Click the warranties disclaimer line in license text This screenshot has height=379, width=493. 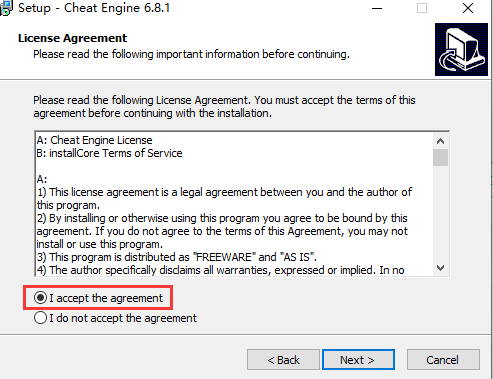tap(220, 270)
